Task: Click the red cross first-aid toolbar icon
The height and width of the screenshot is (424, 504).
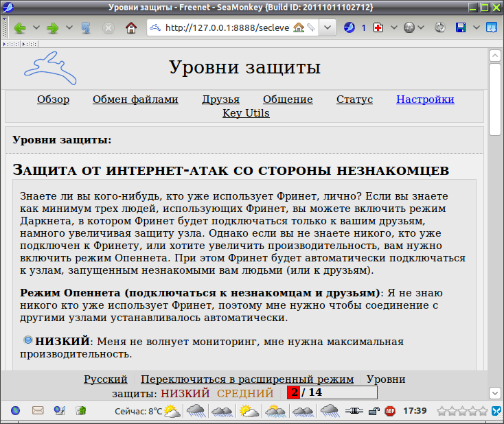Action: point(378,27)
